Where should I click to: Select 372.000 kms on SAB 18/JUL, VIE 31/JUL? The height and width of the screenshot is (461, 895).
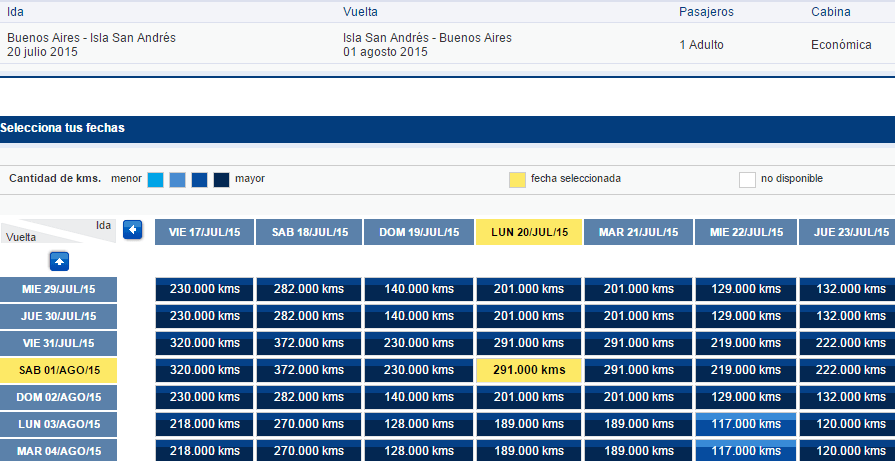point(309,343)
